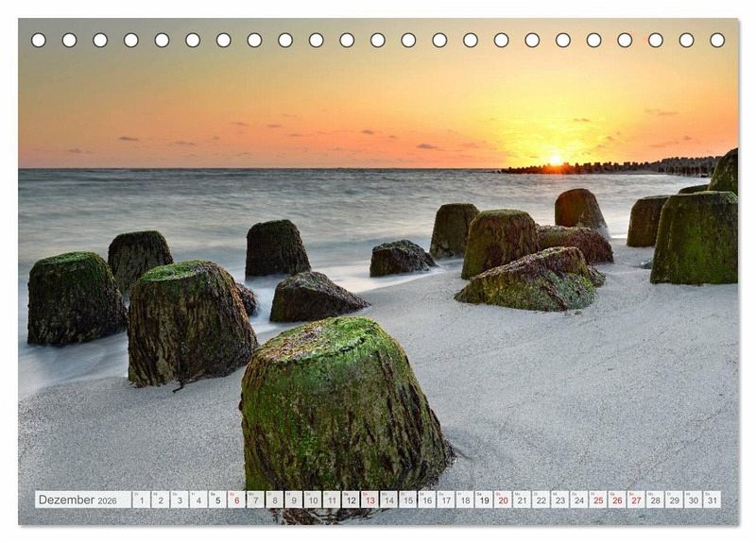Select day 17 in the calendar strip
This screenshot has width=756, height=543.
(x=446, y=500)
